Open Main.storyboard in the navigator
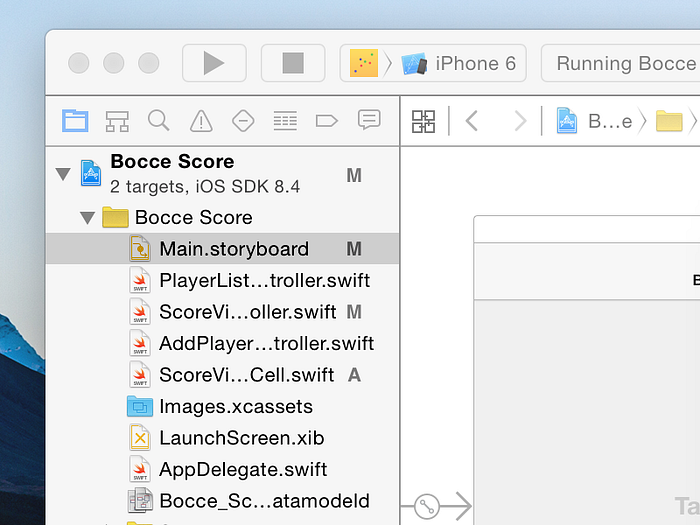 click(222, 249)
